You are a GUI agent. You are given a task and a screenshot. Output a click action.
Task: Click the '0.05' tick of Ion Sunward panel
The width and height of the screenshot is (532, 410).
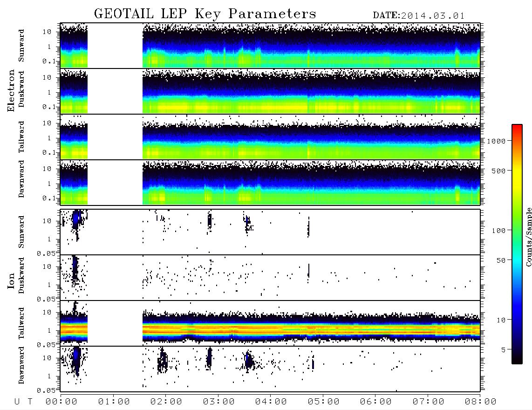tap(46, 253)
